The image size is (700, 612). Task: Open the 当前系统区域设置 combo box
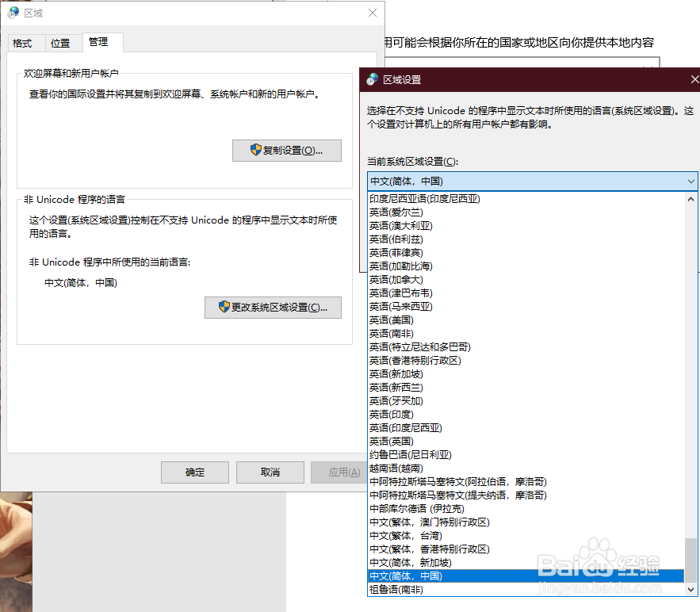[532, 182]
